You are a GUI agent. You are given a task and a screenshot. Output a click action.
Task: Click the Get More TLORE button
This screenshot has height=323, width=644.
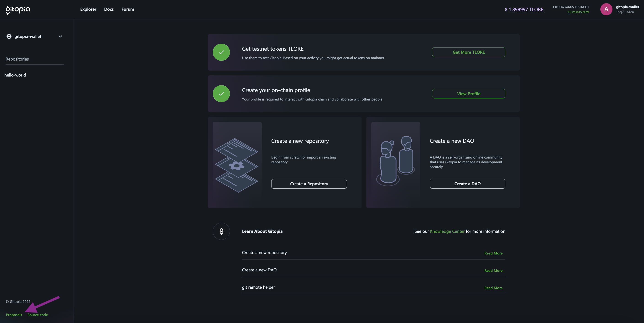click(x=468, y=52)
